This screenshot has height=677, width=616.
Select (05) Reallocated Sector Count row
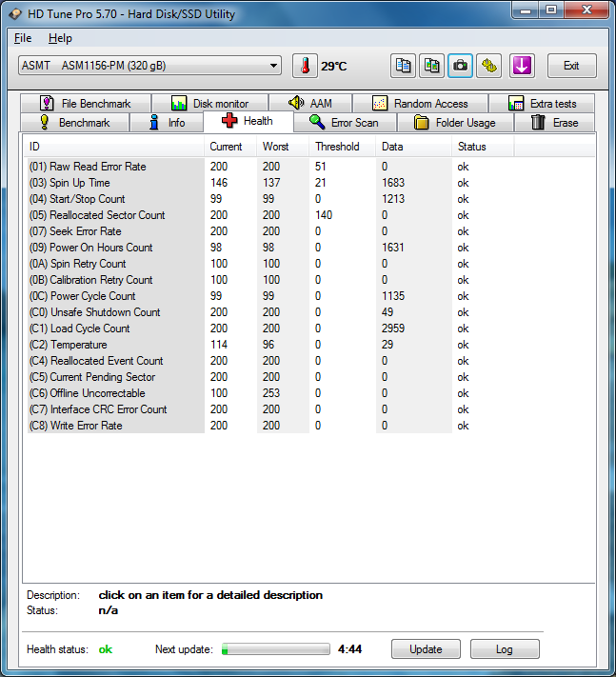(270, 215)
